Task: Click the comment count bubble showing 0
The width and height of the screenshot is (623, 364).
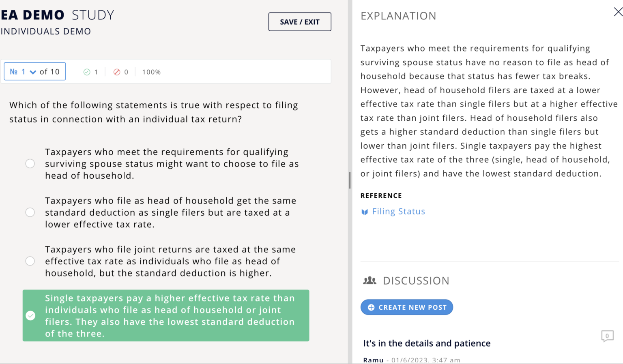Action: click(607, 336)
